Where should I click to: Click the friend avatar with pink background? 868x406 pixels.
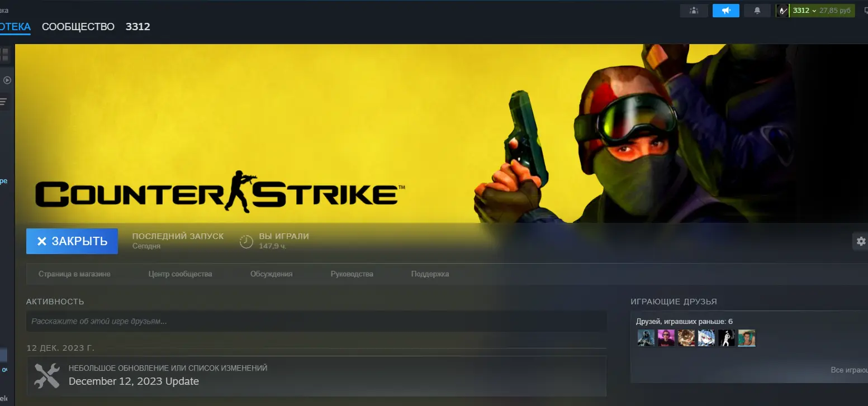click(x=666, y=338)
